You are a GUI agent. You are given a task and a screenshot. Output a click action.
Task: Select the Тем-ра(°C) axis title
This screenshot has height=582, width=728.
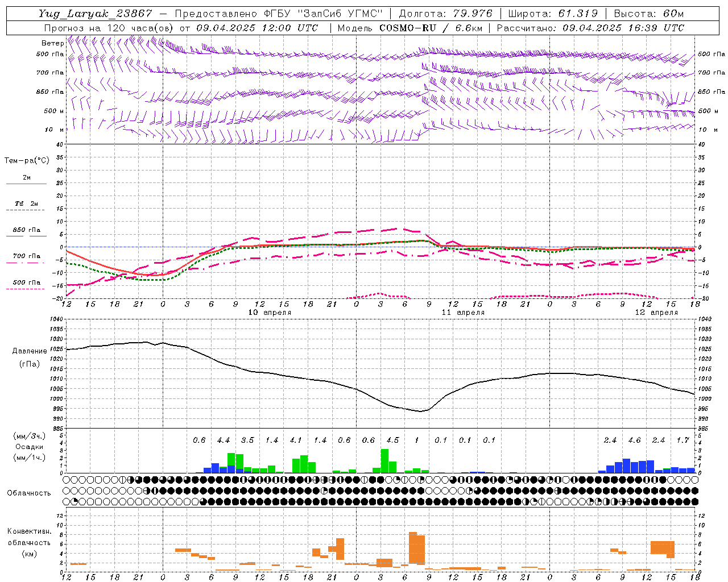coord(27,161)
